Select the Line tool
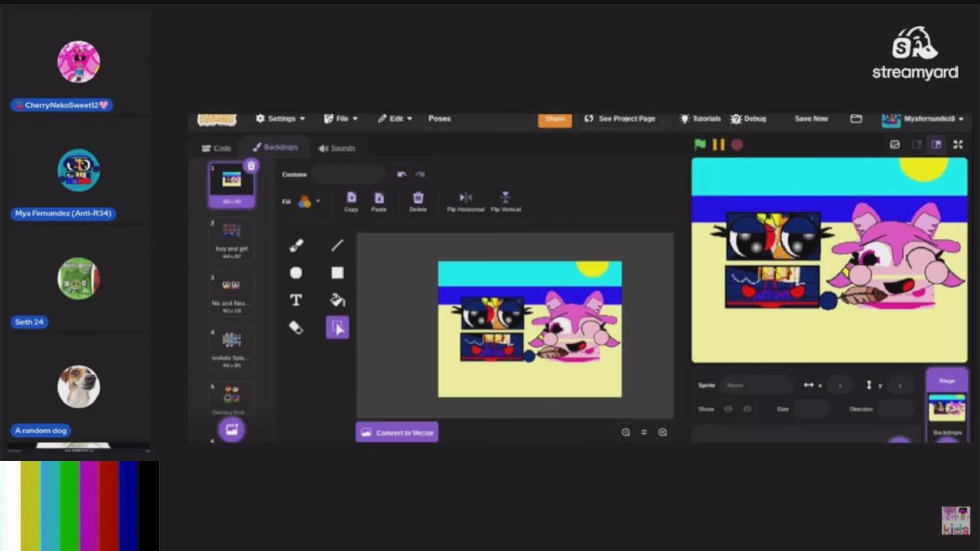This screenshot has width=980, height=551. [x=337, y=245]
